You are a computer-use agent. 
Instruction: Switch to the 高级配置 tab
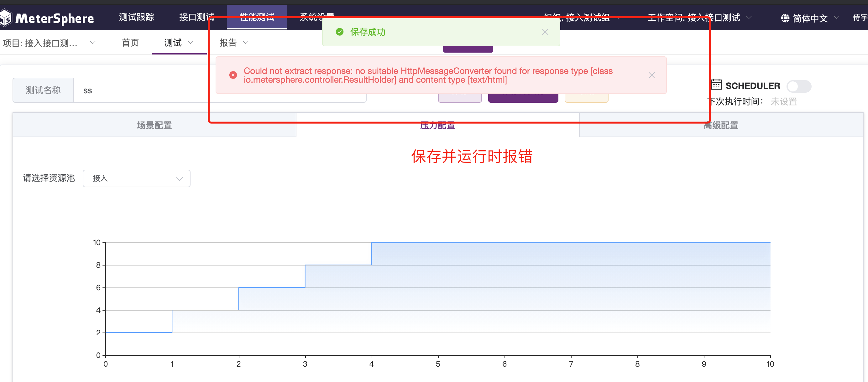[x=721, y=125]
